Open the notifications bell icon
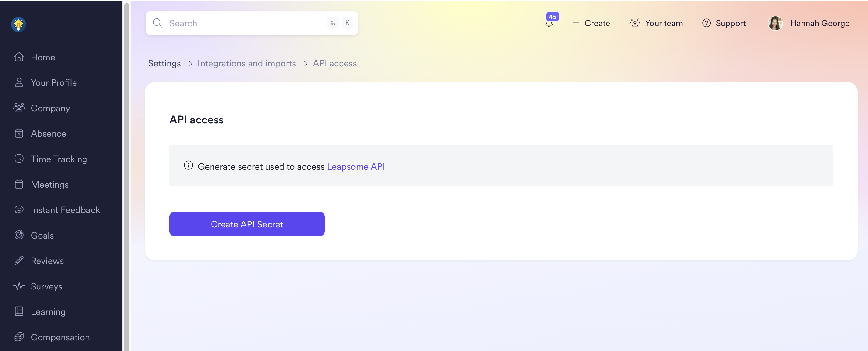This screenshot has height=351, width=868. coord(549,24)
